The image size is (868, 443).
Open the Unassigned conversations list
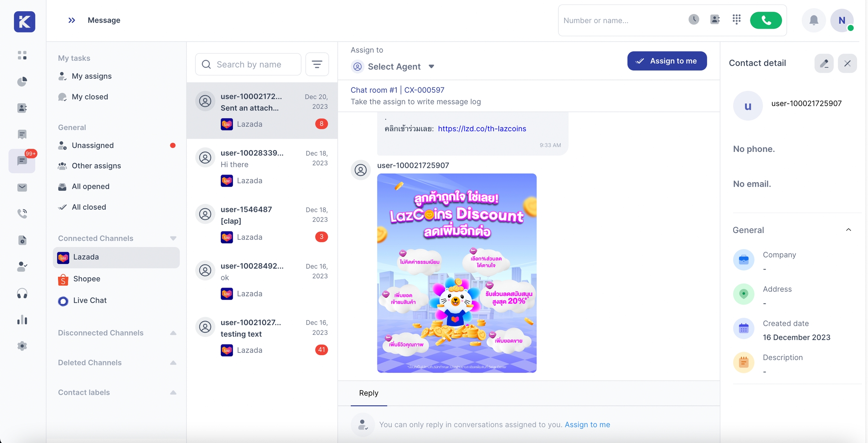coord(93,146)
